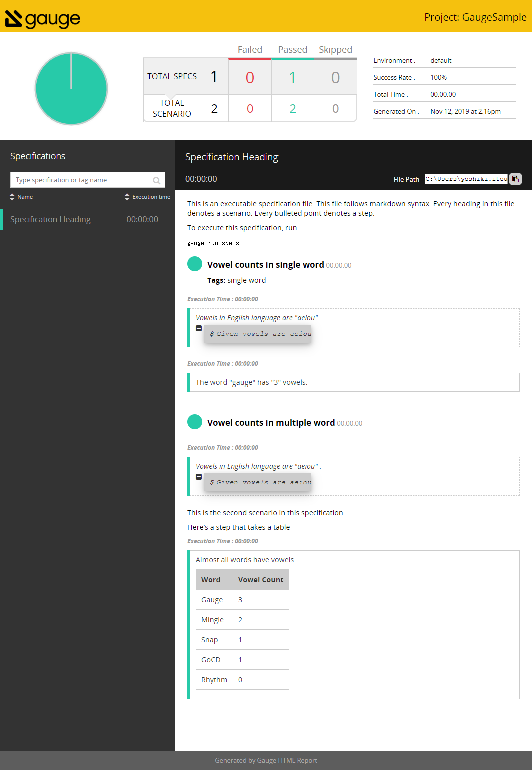Viewport: 532px width, 770px height.
Task: Click the Execution time column header
Action: (151, 197)
